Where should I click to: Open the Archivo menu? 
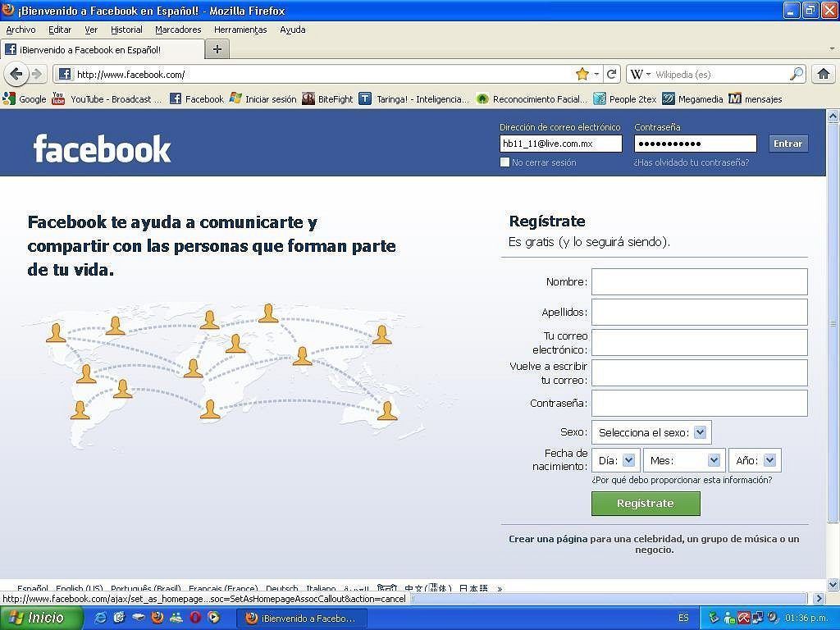click(x=21, y=30)
